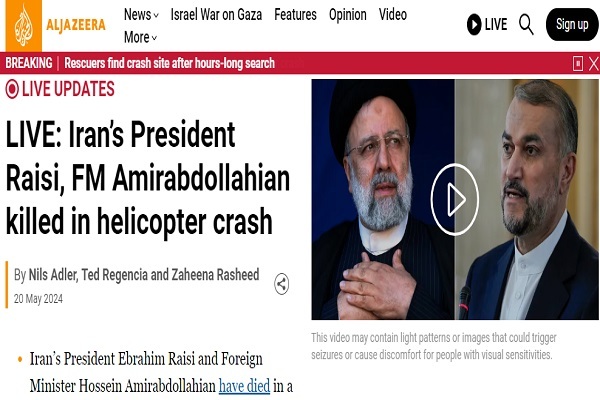Dismiss the breaking news banner
Image resolution: width=600 pixels, height=400 pixels.
[x=593, y=64]
